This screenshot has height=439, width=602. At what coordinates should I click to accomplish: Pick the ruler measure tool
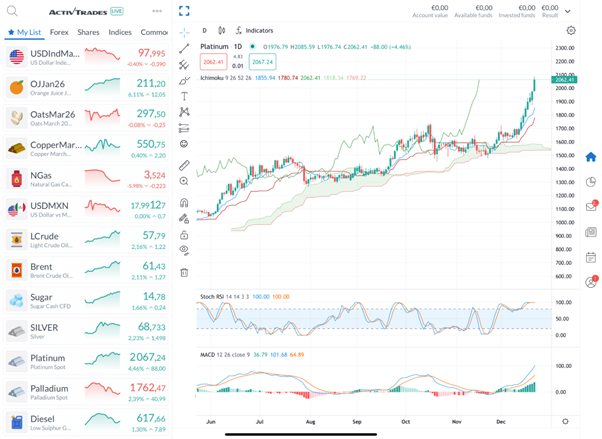[x=184, y=165]
